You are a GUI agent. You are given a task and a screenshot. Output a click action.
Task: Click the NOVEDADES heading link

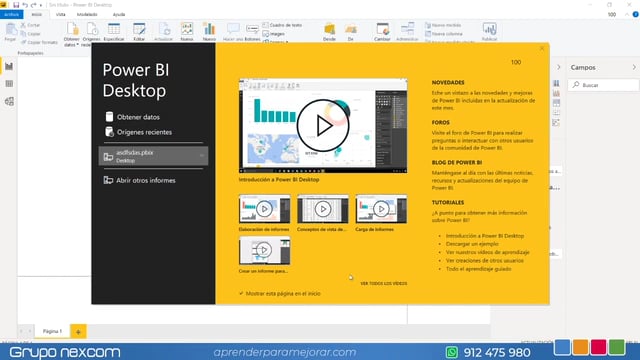[448, 82]
